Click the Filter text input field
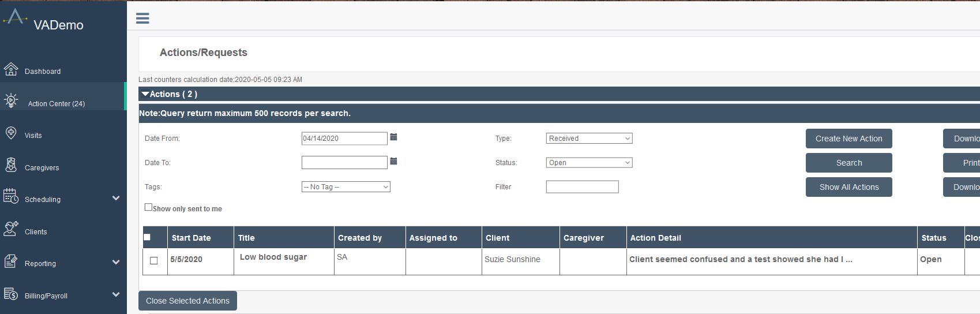This screenshot has height=314, width=980. tap(582, 187)
